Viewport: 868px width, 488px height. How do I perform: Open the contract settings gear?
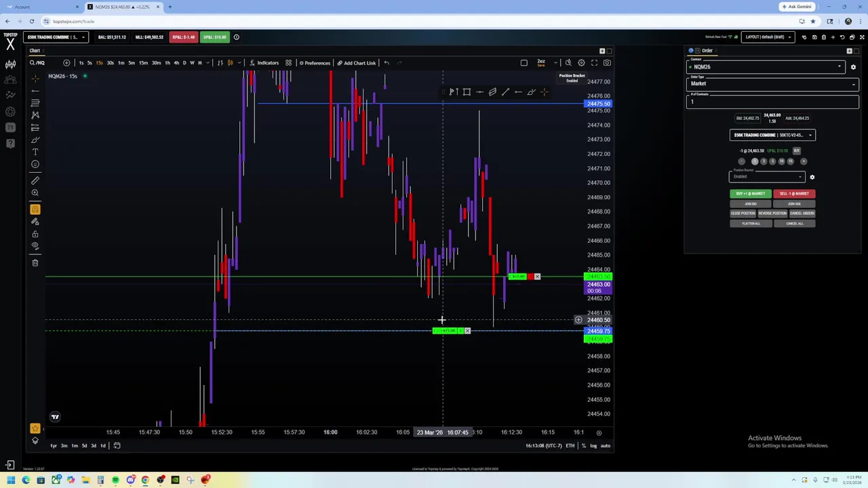[x=853, y=67]
